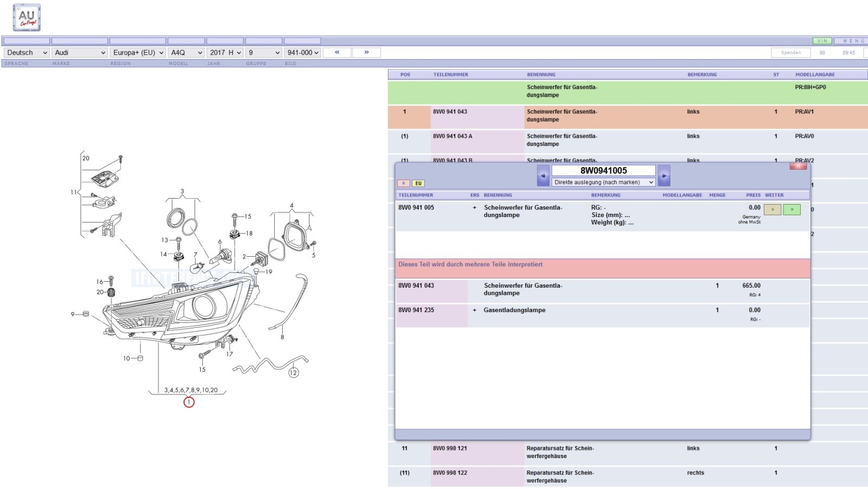Open the Sprache dropdown showing Deutsch
Screen dimensions: 868x489
27,53
